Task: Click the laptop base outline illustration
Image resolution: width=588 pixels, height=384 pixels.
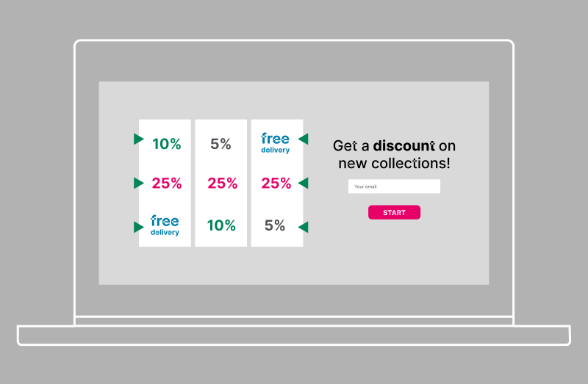Action: [x=294, y=336]
